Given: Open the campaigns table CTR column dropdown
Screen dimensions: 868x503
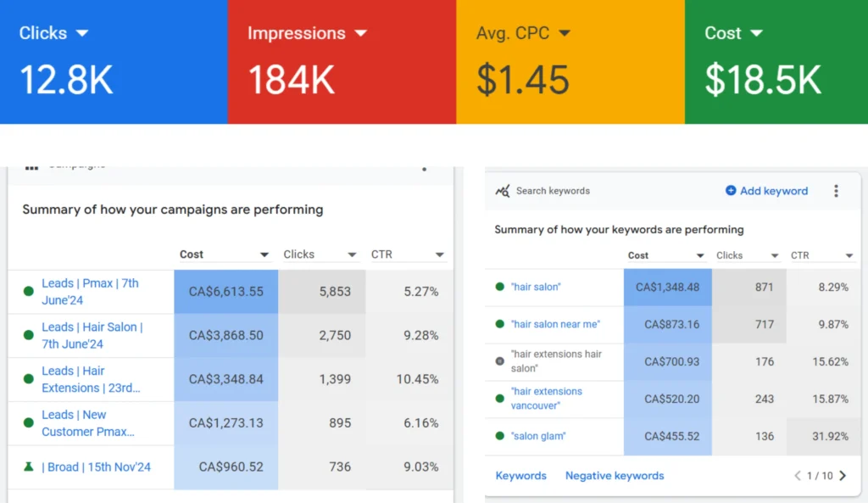Looking at the screenshot, I should tap(439, 254).
